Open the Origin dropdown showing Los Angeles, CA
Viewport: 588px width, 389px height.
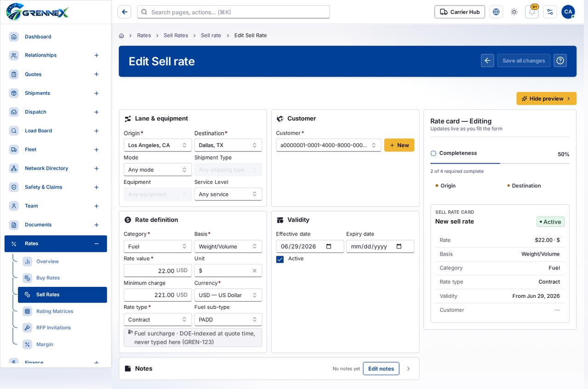tap(158, 145)
